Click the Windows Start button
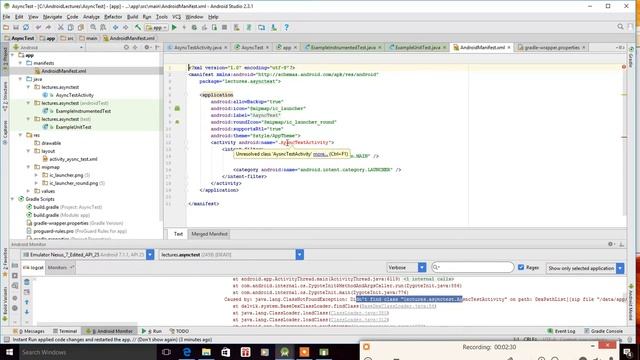Viewport: 640px width, 360px height. (x=9, y=352)
